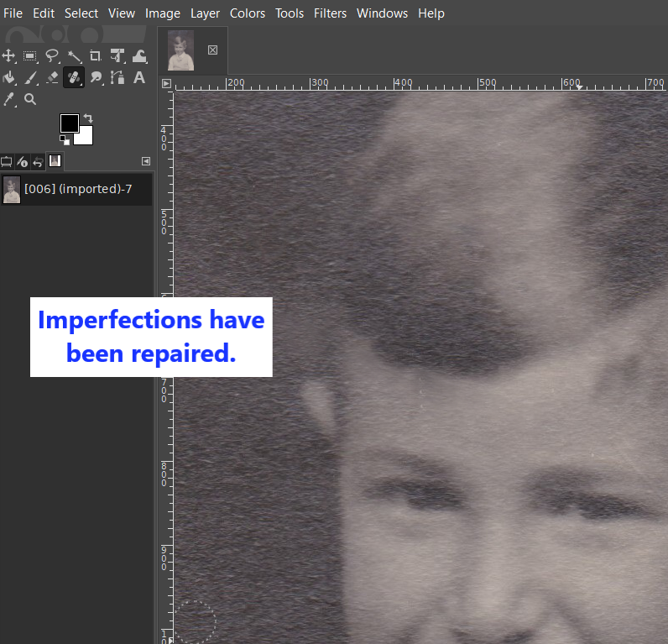The height and width of the screenshot is (644, 668).
Task: Open the Image menu
Action: 163,13
